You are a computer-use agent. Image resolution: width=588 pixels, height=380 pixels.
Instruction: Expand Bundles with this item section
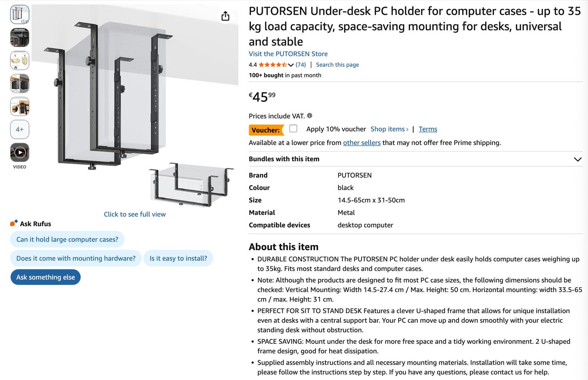415,159
